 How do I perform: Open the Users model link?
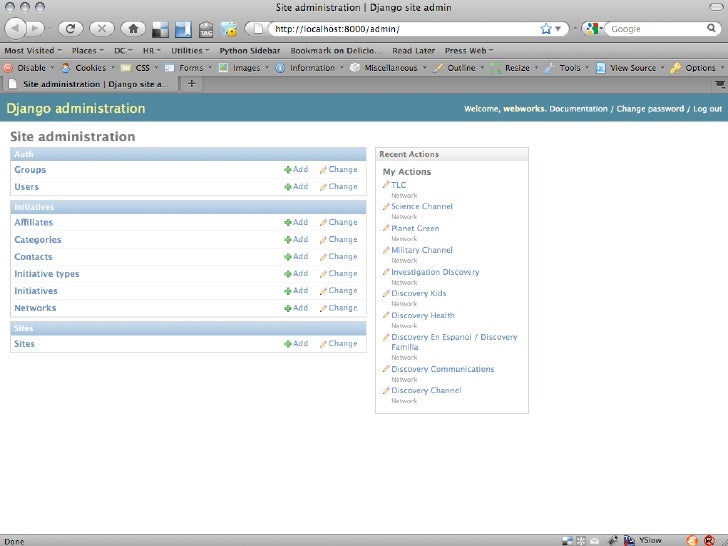coord(26,187)
